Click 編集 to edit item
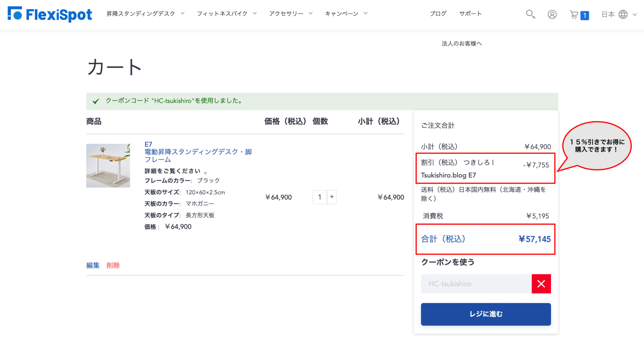644x342 pixels. (x=93, y=265)
